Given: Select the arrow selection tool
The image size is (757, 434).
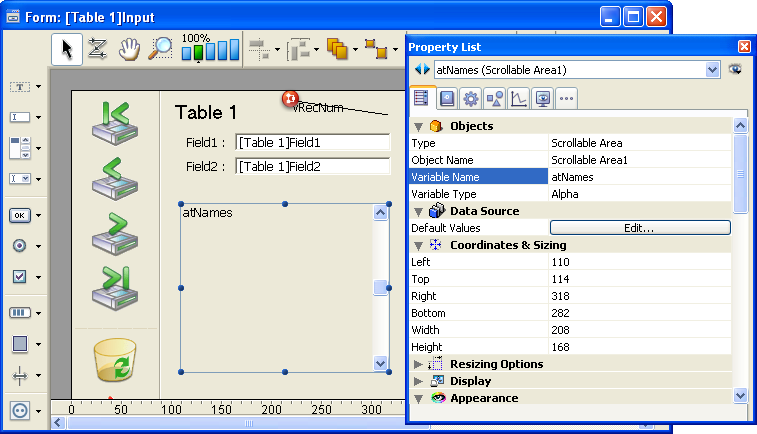Looking at the screenshot, I should coord(66,49).
